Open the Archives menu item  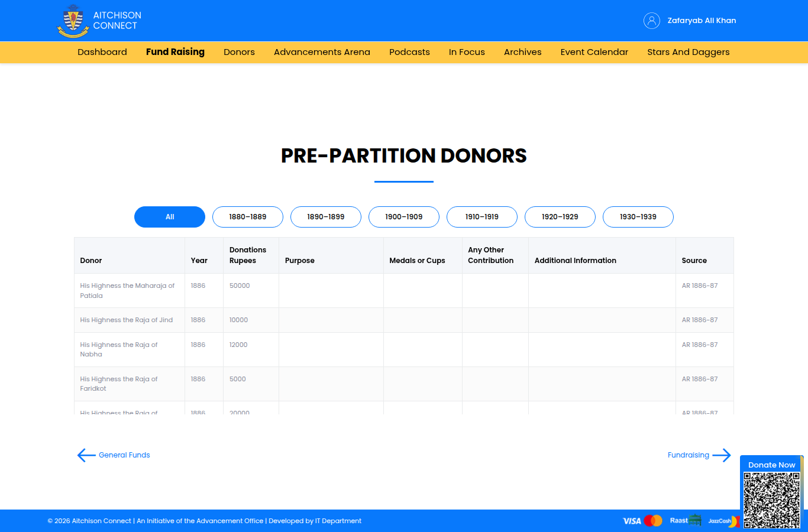pyautogui.click(x=523, y=52)
